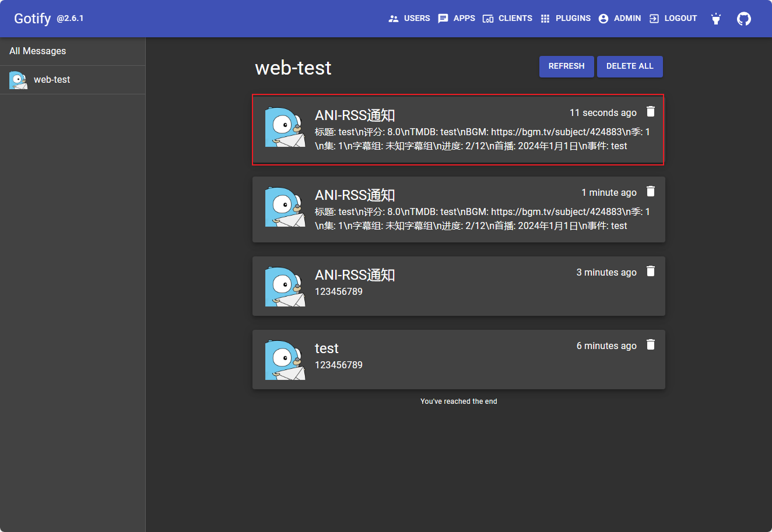
Task: Open the APPS menu item
Action: tap(457, 19)
